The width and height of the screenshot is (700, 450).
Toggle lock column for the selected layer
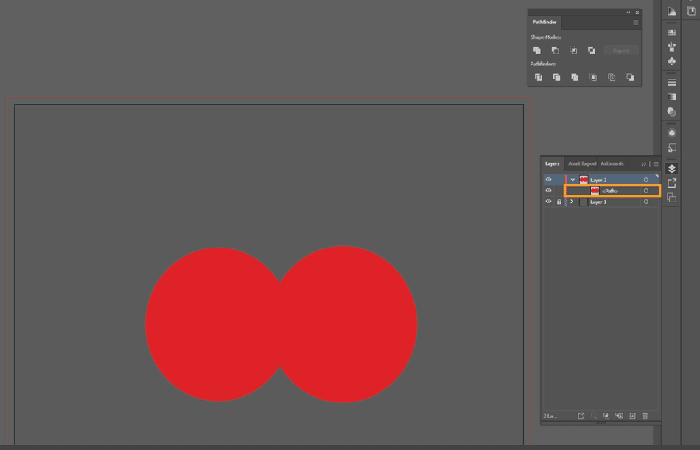[558, 179]
